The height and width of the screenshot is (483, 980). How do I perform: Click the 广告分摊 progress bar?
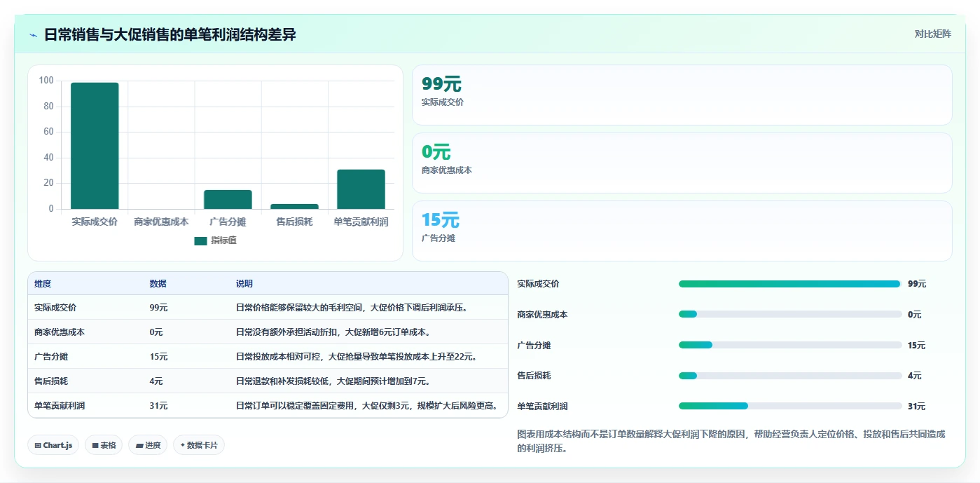pyautogui.click(x=790, y=345)
